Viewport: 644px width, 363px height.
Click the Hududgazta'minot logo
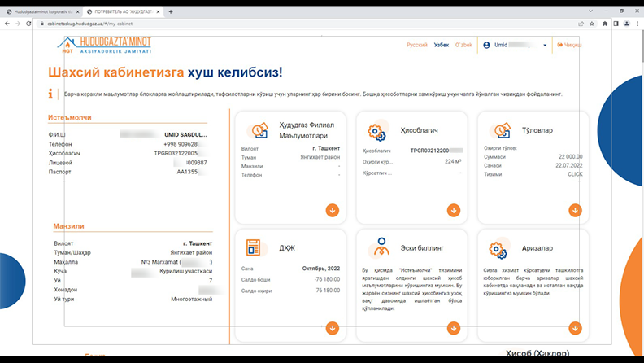point(100,46)
